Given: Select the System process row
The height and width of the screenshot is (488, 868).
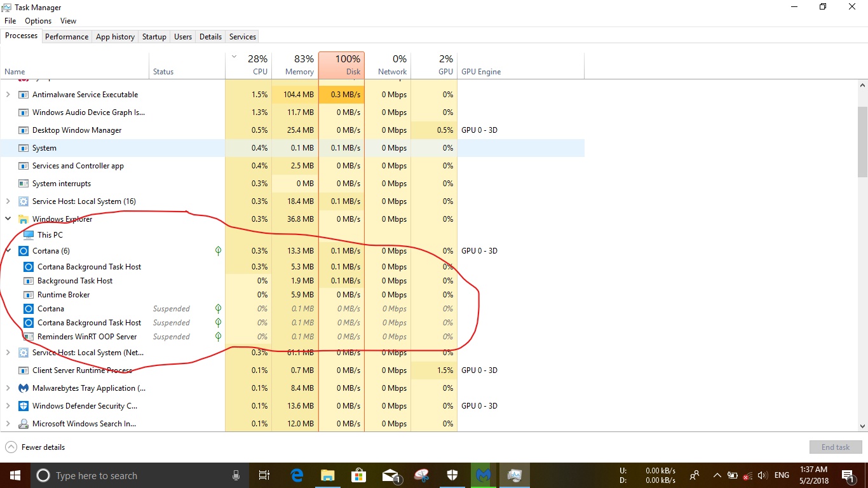Looking at the screenshot, I should coord(292,148).
